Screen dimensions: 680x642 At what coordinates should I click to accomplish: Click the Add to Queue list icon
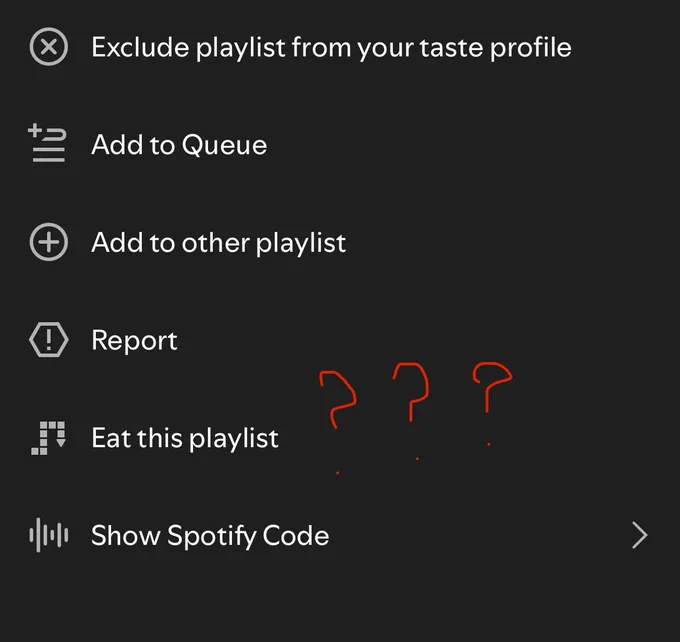coord(48,143)
